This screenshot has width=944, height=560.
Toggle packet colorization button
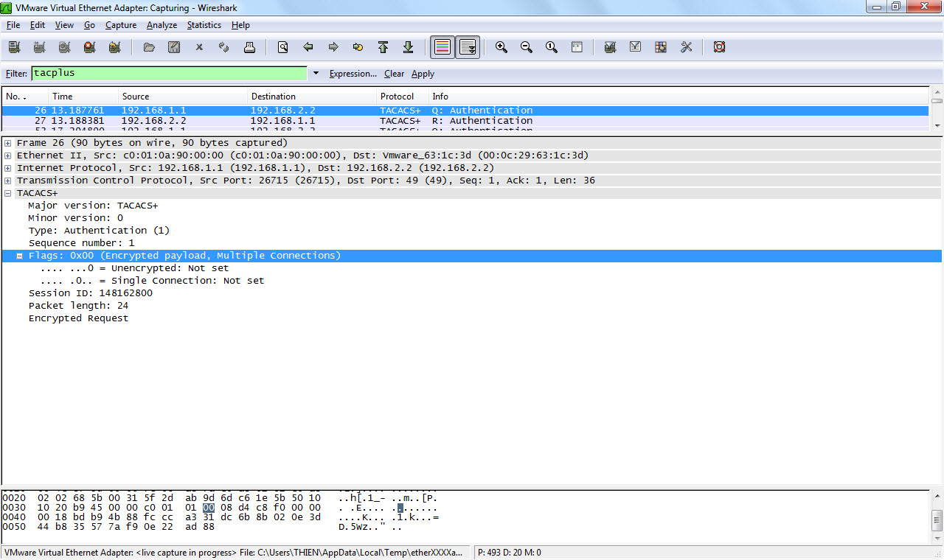click(442, 47)
